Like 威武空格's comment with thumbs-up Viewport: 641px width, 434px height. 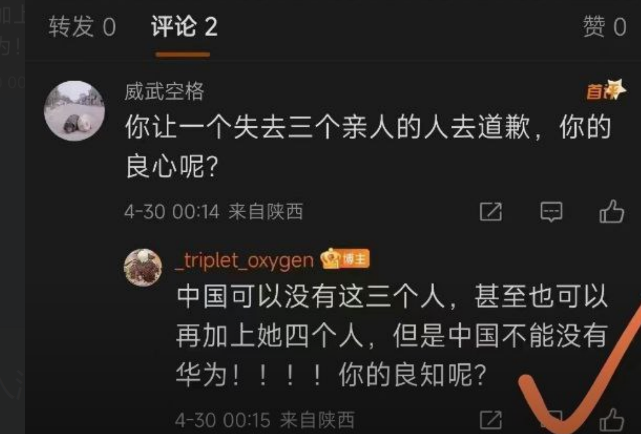point(612,211)
